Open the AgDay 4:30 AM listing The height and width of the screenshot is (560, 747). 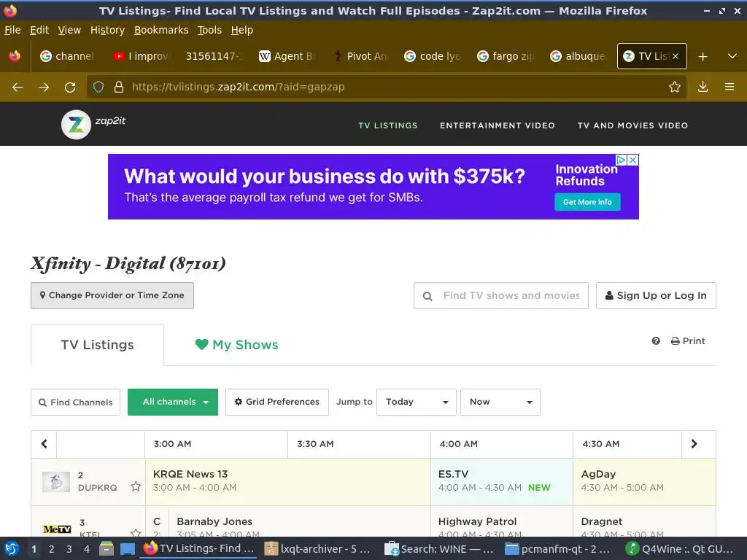644,481
